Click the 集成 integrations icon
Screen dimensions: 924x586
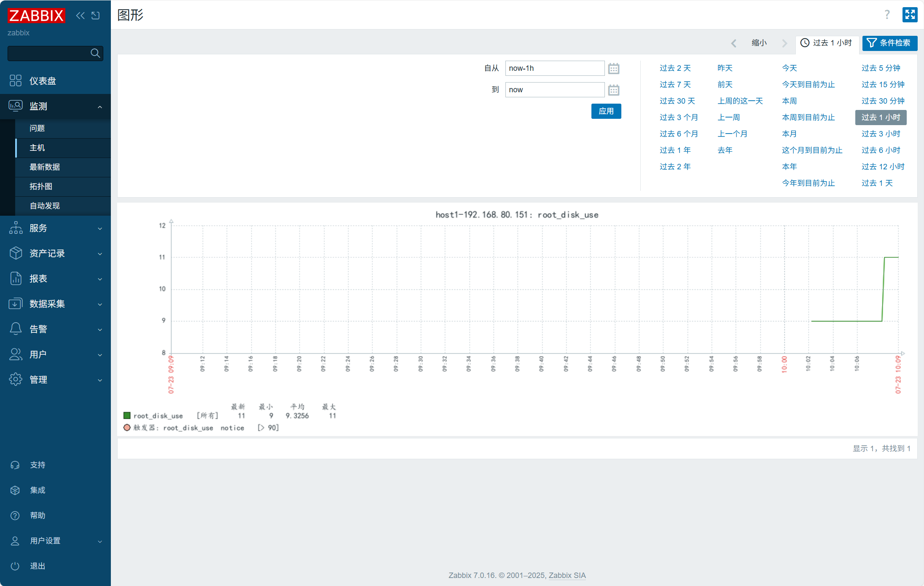point(15,490)
